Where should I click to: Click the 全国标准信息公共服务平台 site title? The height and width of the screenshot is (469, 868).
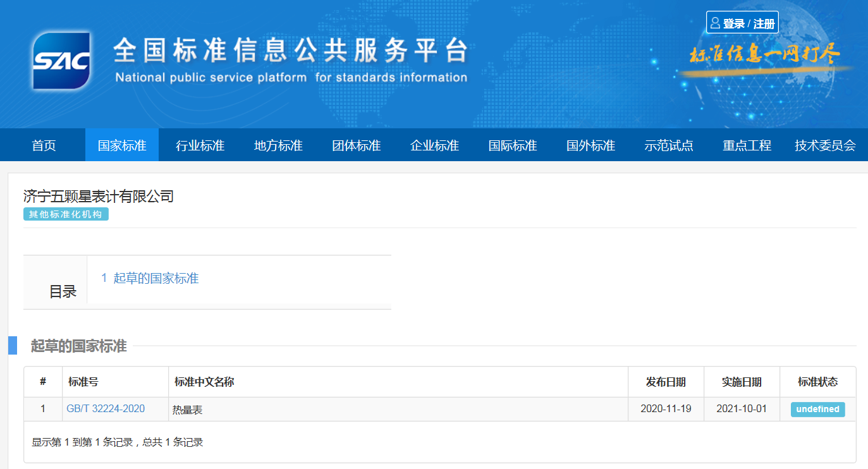[x=291, y=51]
